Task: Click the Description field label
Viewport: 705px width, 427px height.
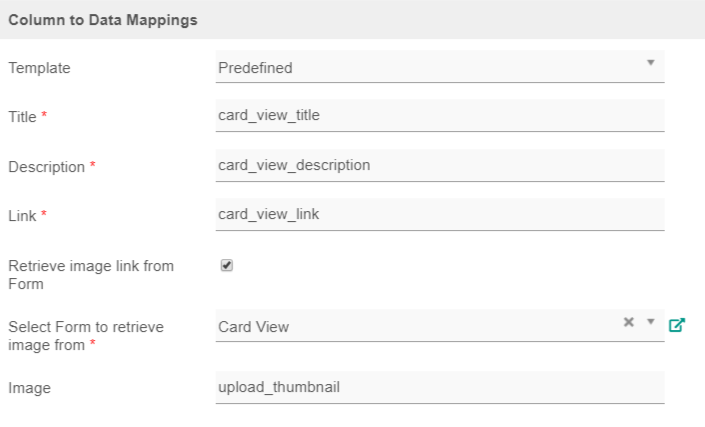Action: tap(46, 167)
